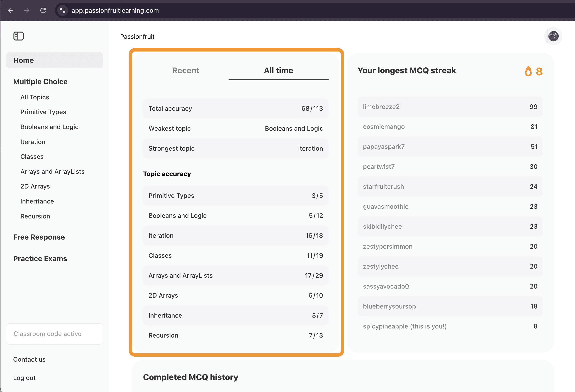Open the Recursion topic in the sidebar
The height and width of the screenshot is (392, 575).
point(35,216)
